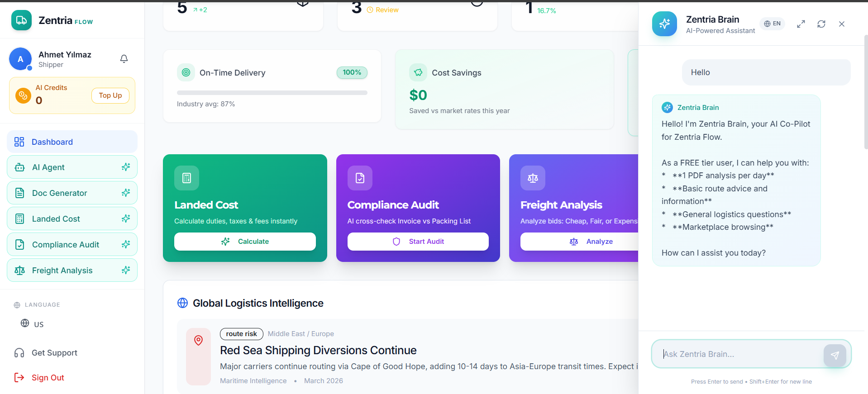Open notifications bell icon

(124, 59)
